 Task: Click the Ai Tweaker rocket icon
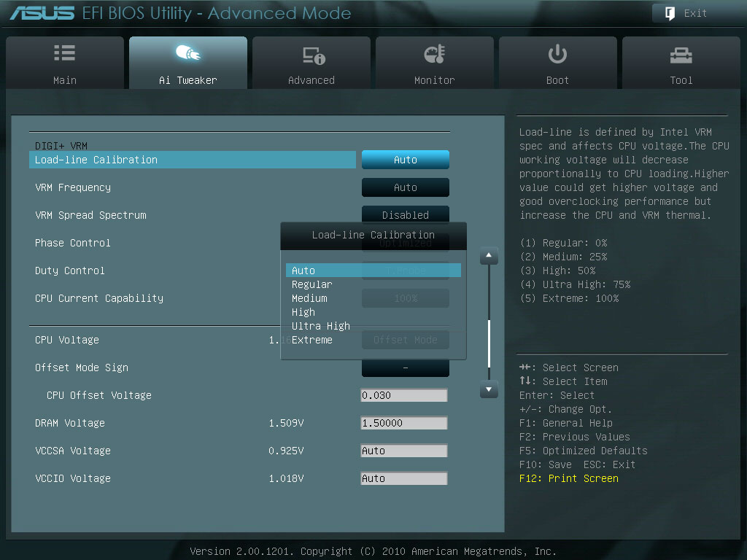coord(188,52)
